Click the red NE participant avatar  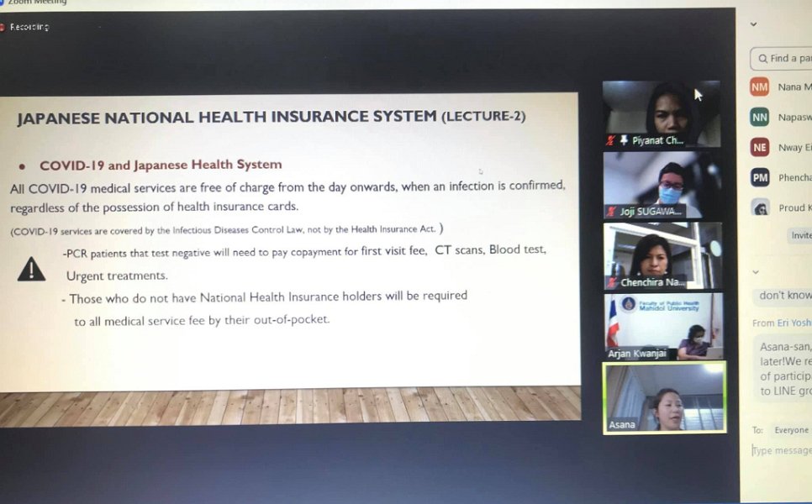[760, 148]
